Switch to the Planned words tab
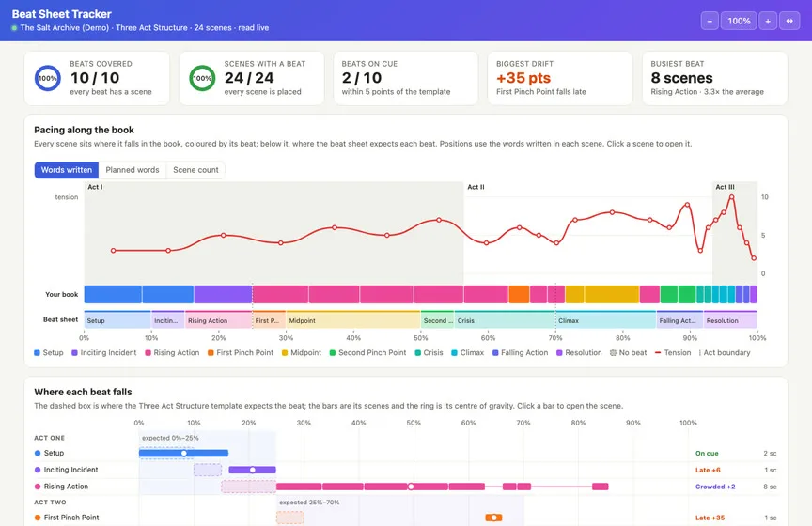Screen dimensions: 812x526 point(133,170)
